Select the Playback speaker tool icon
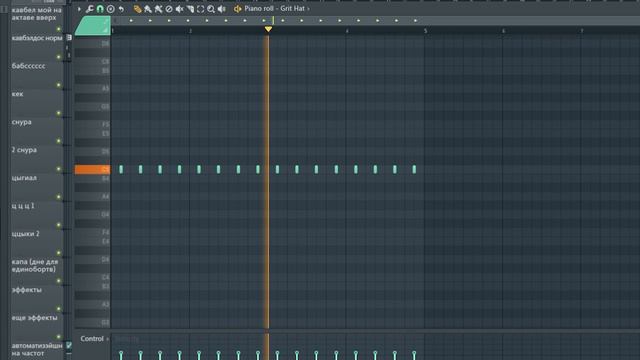 click(x=222, y=9)
